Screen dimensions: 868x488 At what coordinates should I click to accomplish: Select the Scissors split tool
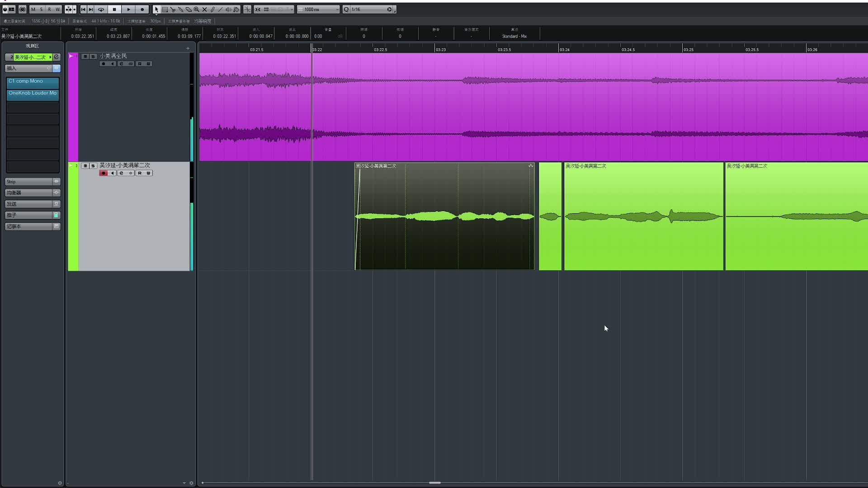[x=173, y=9]
